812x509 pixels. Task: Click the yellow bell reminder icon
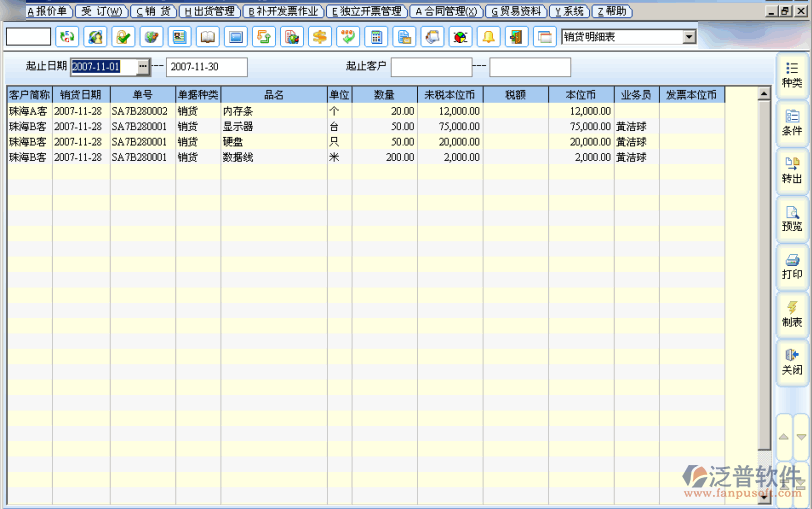click(x=488, y=37)
